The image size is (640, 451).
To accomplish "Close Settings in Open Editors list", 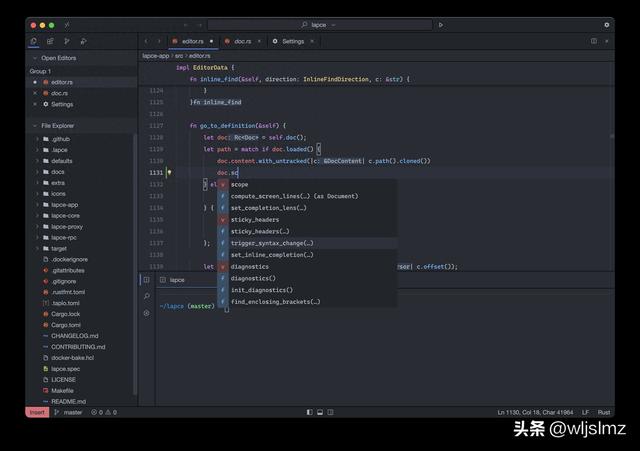I will pos(35,104).
